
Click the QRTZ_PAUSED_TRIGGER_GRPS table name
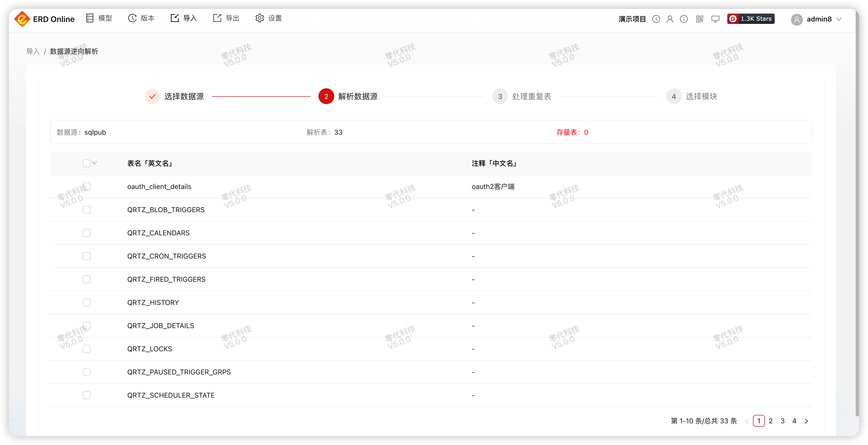point(179,372)
